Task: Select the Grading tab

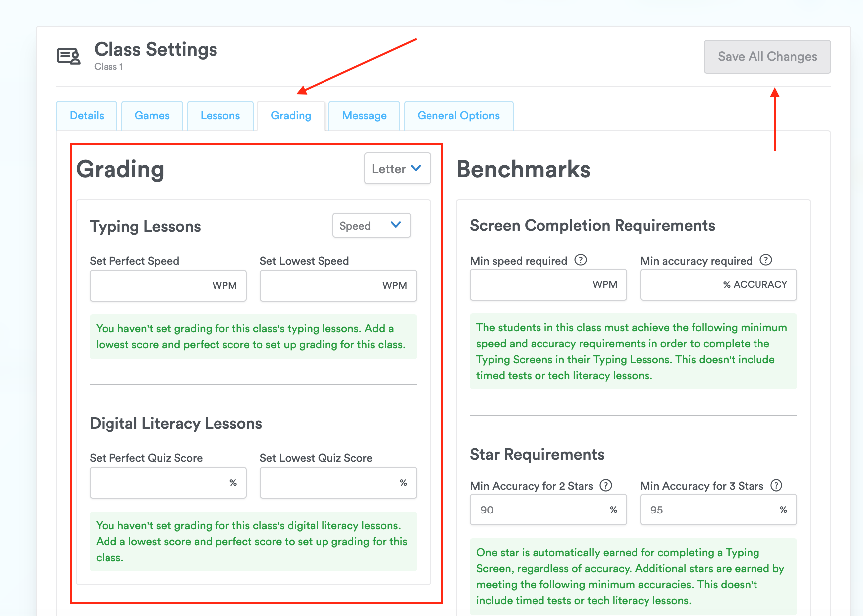Action: click(291, 115)
